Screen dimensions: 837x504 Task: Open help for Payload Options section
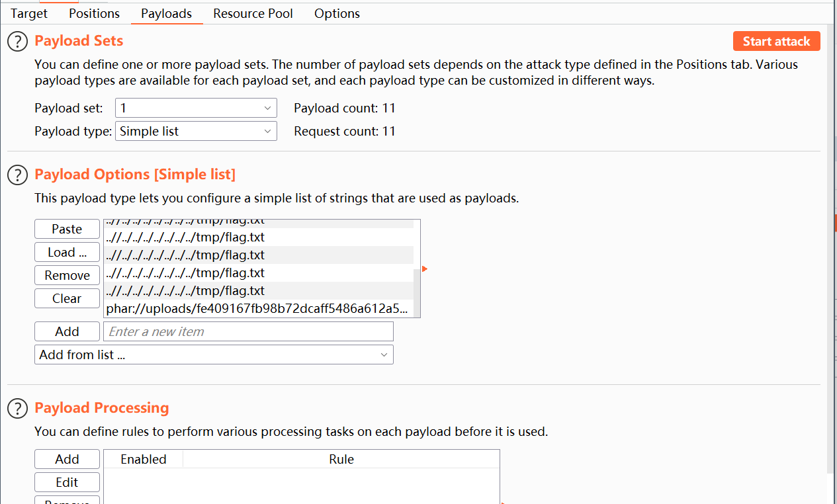pyautogui.click(x=18, y=175)
